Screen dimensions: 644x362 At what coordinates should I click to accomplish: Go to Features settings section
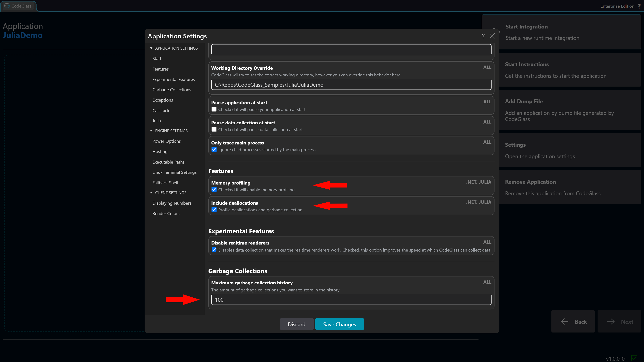point(160,69)
